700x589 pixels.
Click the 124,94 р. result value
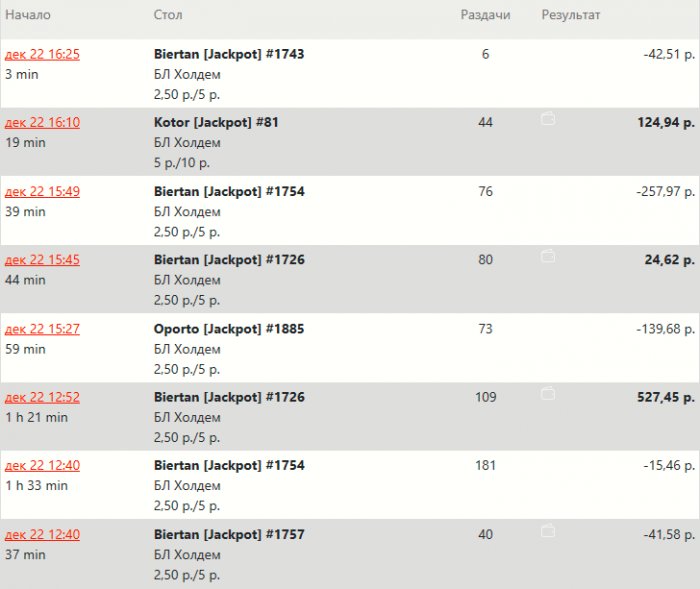coord(665,123)
